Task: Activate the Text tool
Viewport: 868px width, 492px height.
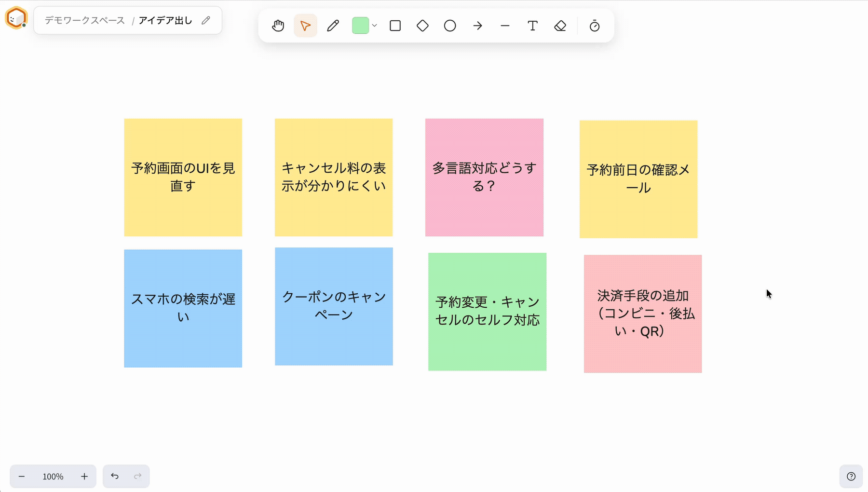Action: 532,26
